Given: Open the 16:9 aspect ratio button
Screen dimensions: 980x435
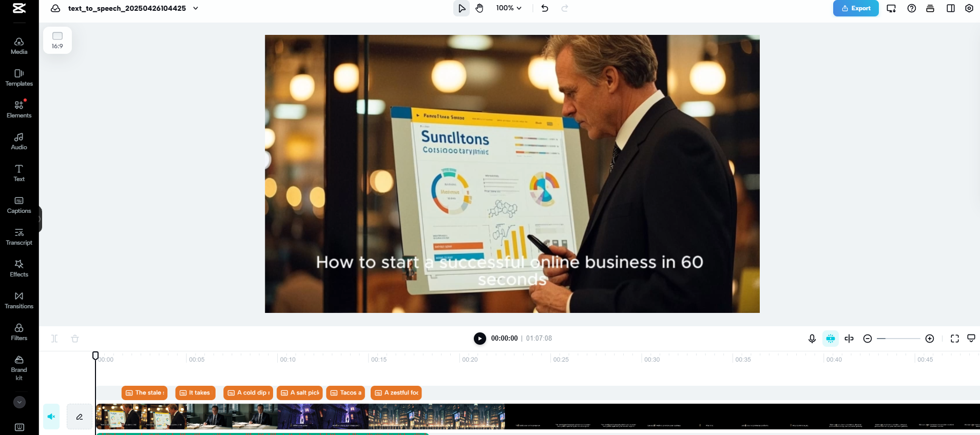Looking at the screenshot, I should (x=57, y=40).
